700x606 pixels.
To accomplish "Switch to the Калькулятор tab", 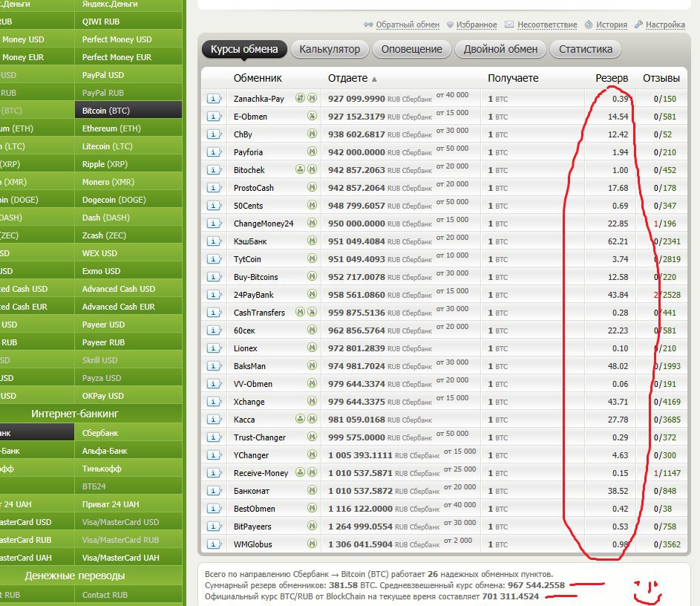I will pyautogui.click(x=330, y=49).
